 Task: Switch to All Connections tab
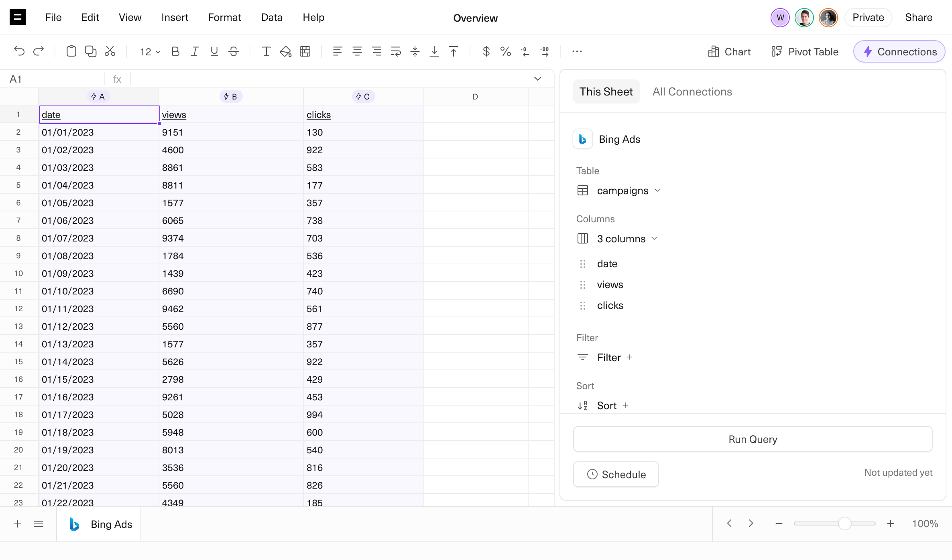pyautogui.click(x=692, y=91)
